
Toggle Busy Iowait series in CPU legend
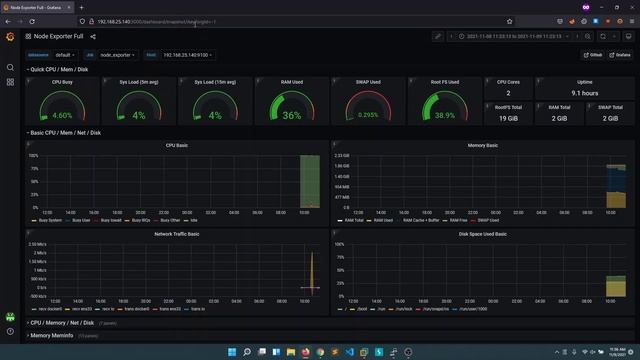point(108,220)
